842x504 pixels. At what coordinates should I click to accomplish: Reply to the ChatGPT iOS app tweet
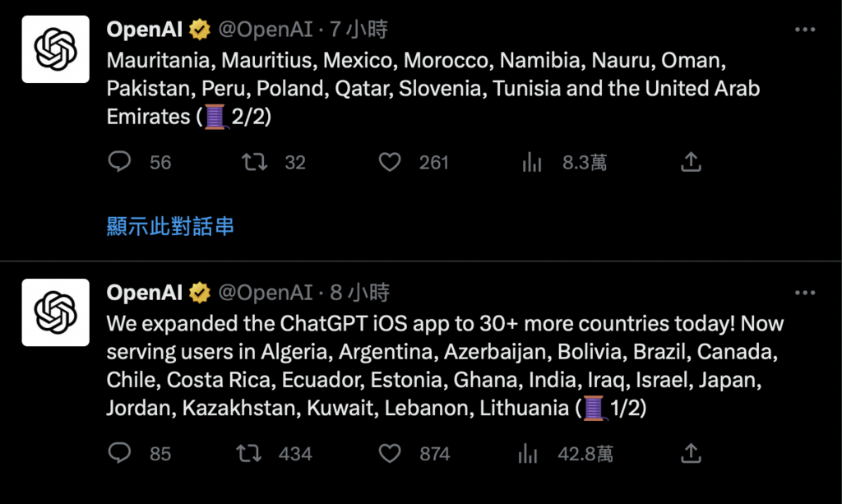click(x=119, y=453)
